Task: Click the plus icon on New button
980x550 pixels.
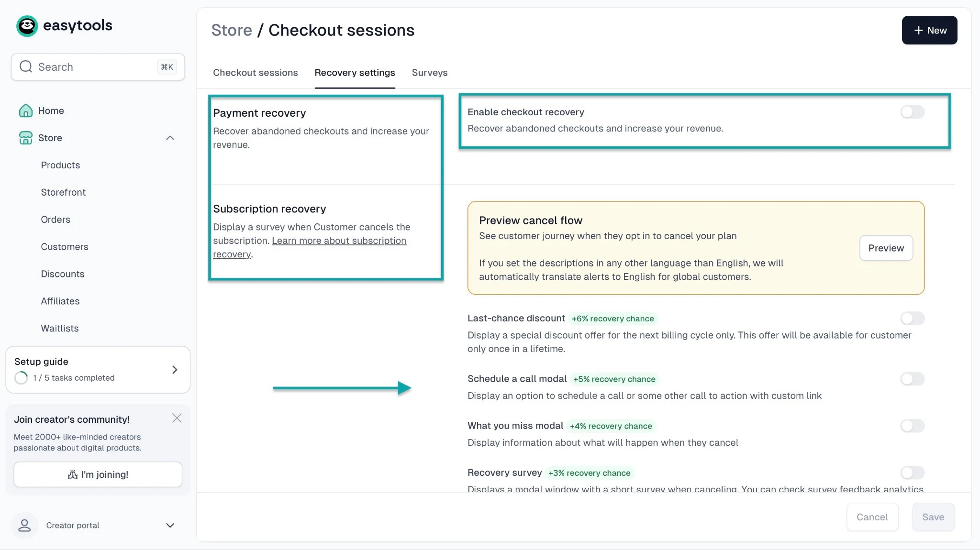Action: pyautogui.click(x=918, y=31)
